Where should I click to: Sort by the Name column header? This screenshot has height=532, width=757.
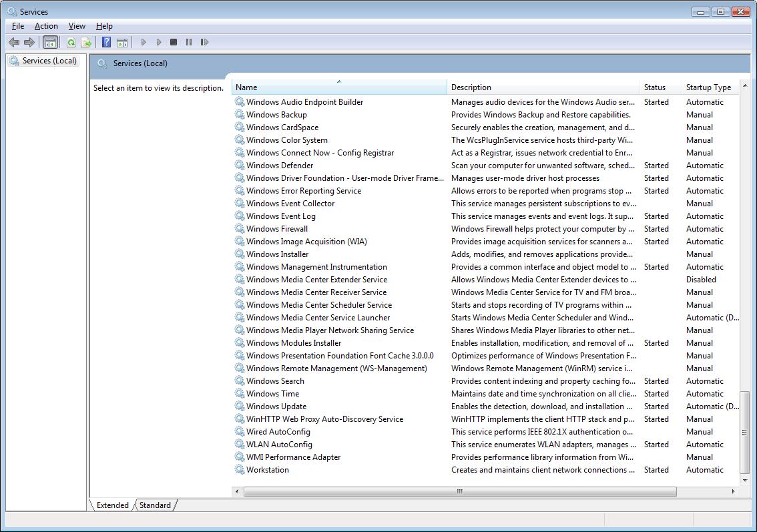point(339,87)
